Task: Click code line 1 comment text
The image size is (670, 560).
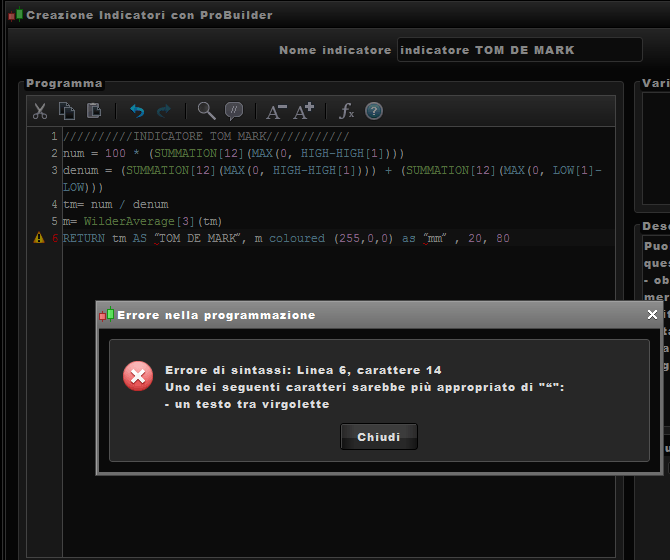Action: click(206, 136)
